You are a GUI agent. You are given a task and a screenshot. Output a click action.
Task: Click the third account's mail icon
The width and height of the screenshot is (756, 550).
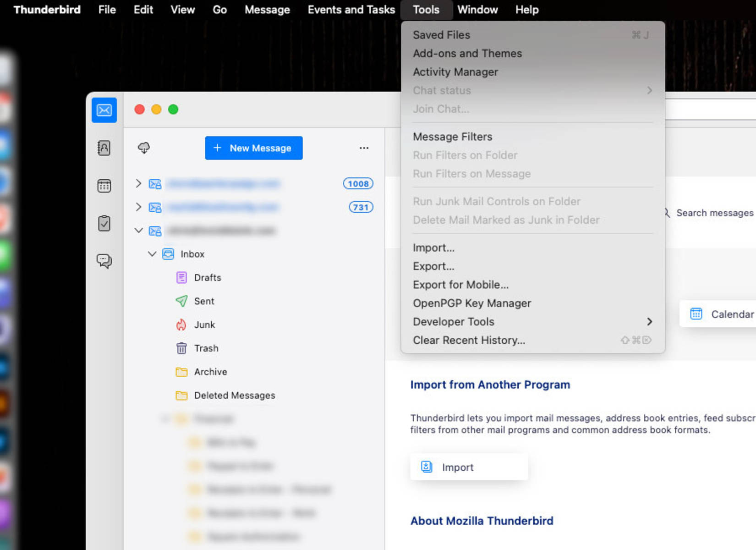click(x=155, y=231)
